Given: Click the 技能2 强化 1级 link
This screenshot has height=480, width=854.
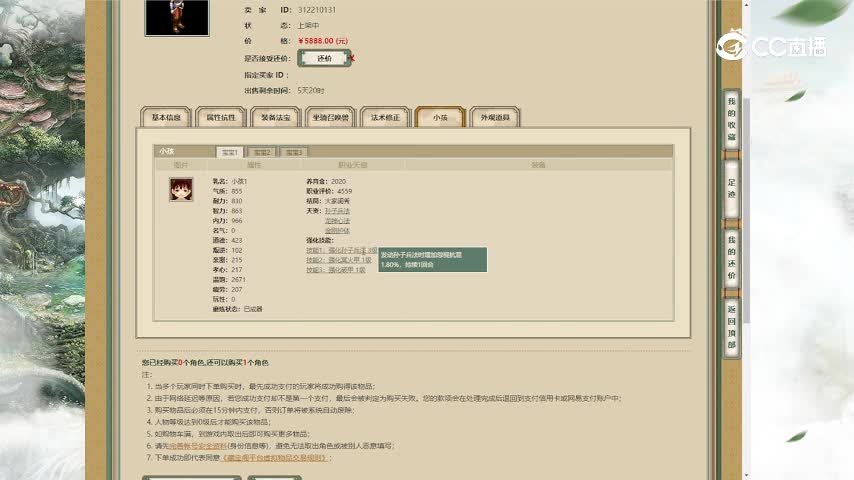Looking at the screenshot, I should [x=339, y=260].
